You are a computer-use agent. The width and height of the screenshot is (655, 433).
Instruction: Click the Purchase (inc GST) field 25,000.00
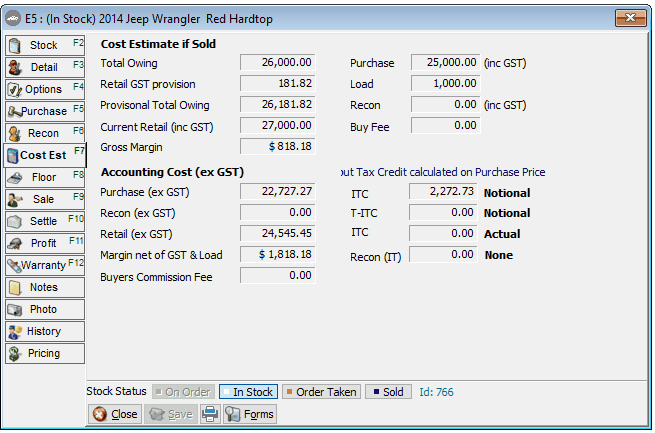[445, 63]
